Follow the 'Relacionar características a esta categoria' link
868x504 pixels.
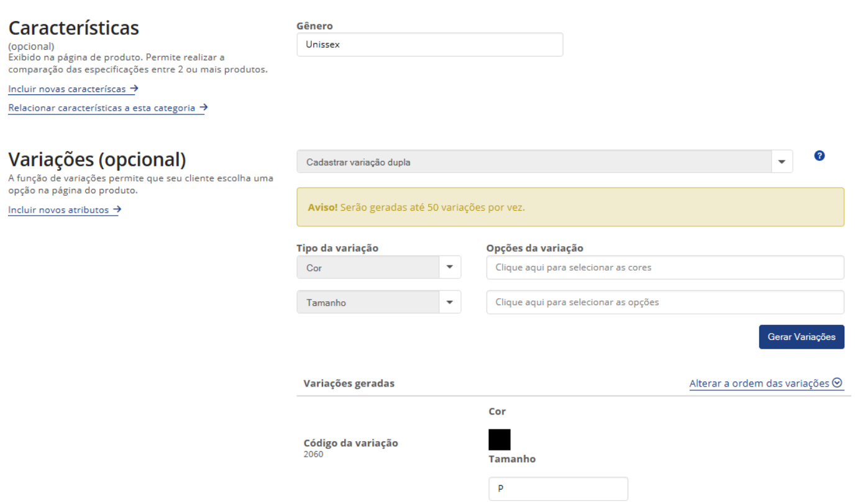pos(101,108)
